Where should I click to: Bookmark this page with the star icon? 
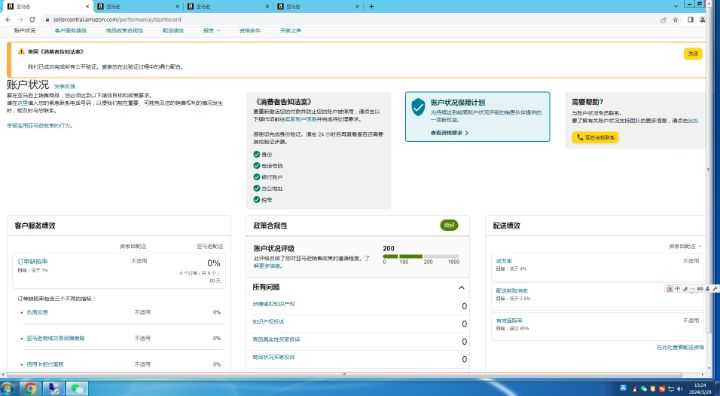pyautogui.click(x=675, y=20)
